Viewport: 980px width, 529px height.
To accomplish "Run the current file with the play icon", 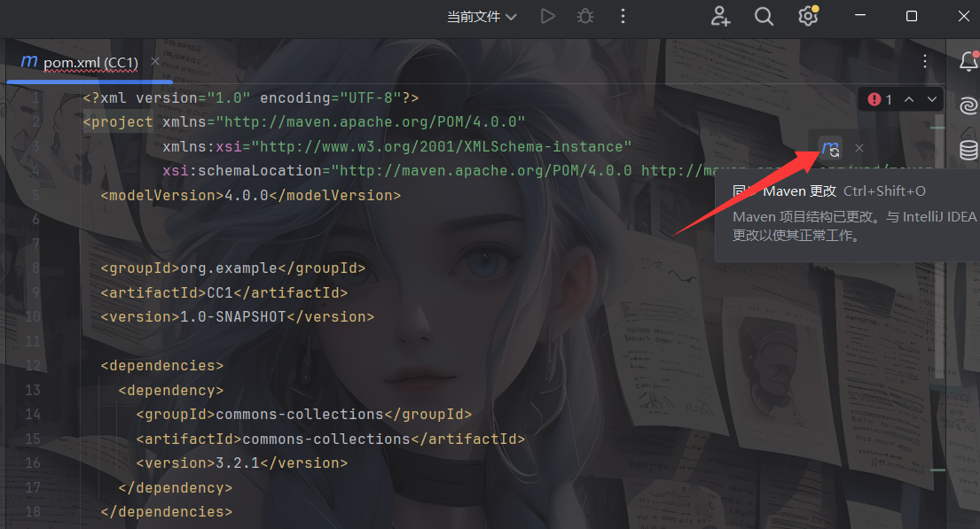I will pos(547,16).
